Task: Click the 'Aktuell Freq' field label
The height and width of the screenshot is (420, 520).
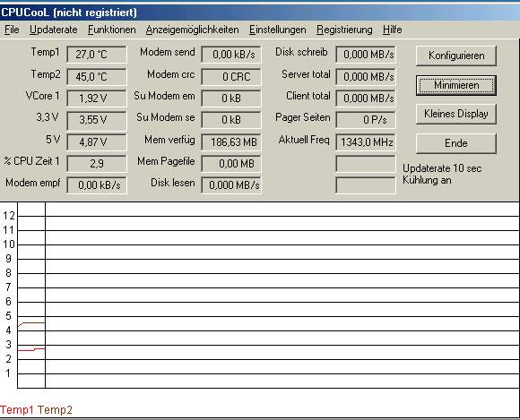Action: click(x=304, y=140)
